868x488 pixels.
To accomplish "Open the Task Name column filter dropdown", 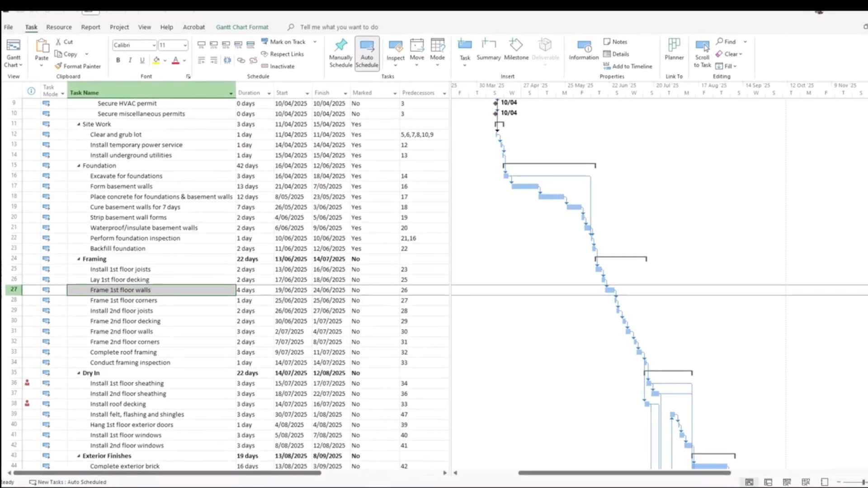I will (231, 93).
